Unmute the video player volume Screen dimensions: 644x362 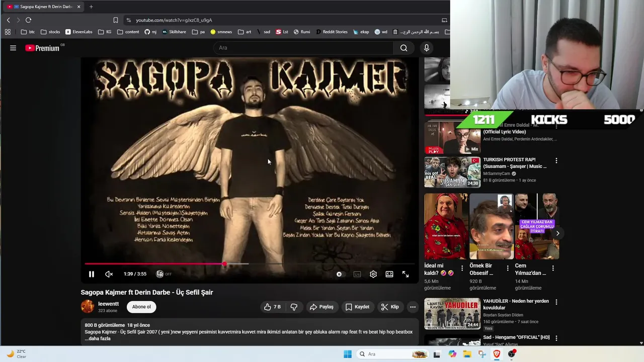coord(109,274)
